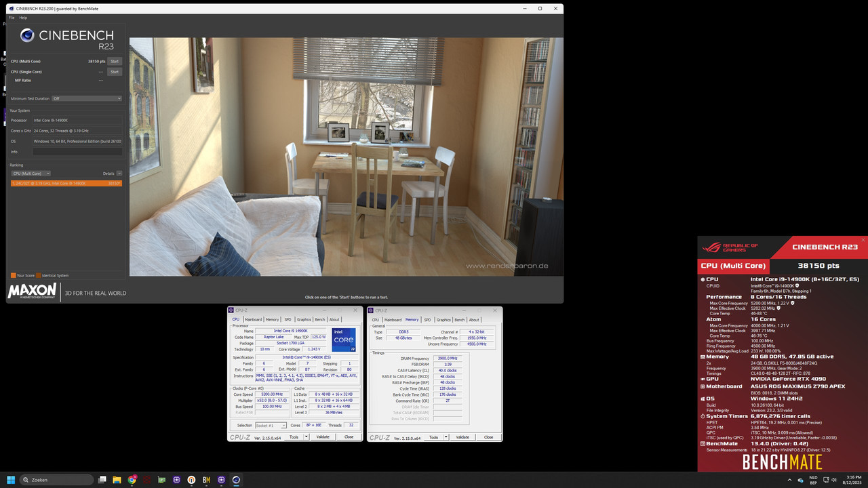
Task: Click the Cinebench R23 logo icon
Action: coord(27,35)
